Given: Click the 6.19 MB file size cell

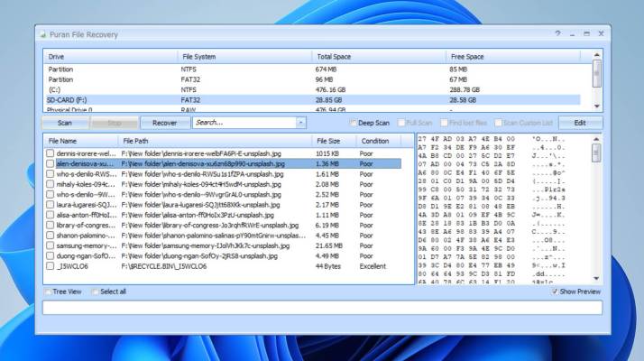Looking at the screenshot, I should (x=327, y=226).
